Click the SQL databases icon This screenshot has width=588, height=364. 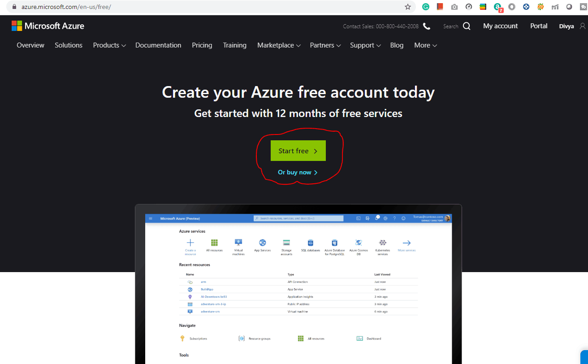[310, 243]
